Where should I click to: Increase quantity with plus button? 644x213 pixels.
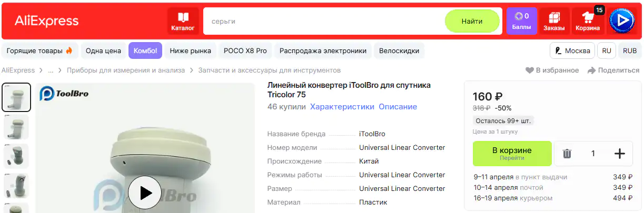620,154
